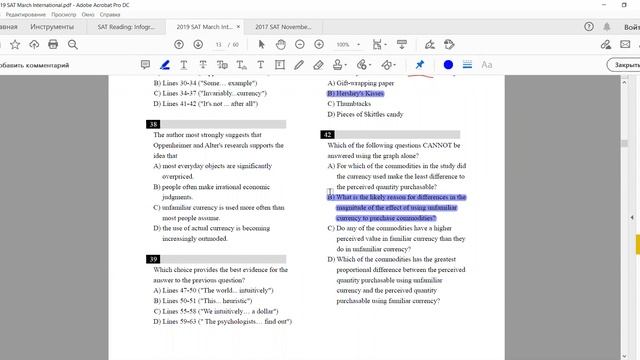Open the Инструменты tab
Screen dimensions: 640x360
point(52,27)
